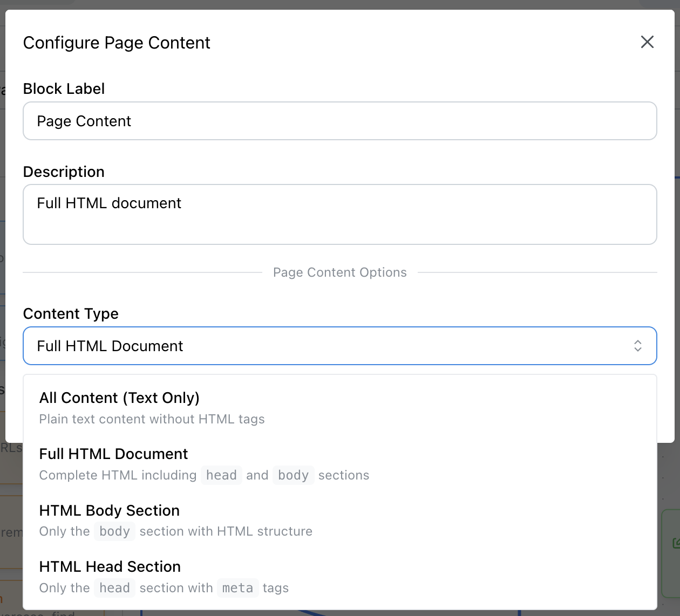Click the Page Content Options divider text
This screenshot has width=680, height=616.
tap(339, 272)
